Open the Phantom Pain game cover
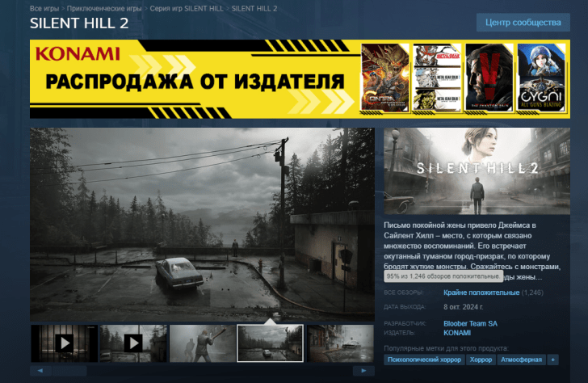588x383 pixels. tap(489, 78)
